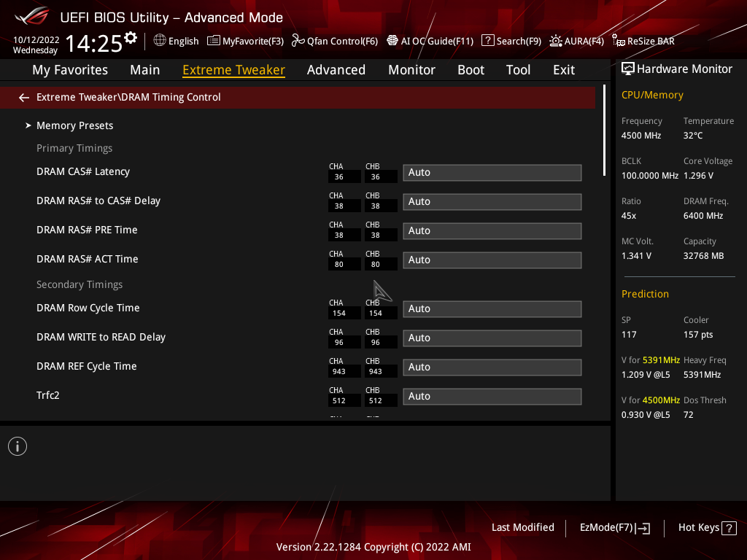Open DRAM RAS# to CAS# Delay Auto field

pyautogui.click(x=492, y=201)
